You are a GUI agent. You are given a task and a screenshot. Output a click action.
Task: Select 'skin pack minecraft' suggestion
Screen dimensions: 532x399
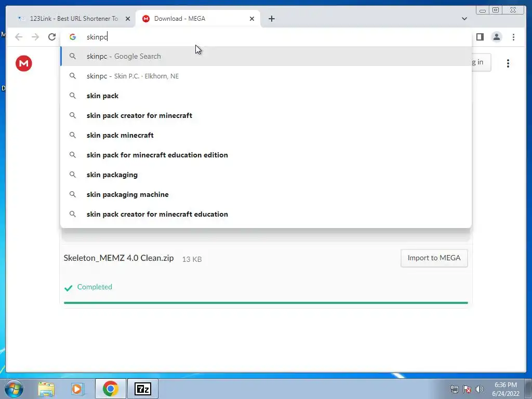[266, 135]
